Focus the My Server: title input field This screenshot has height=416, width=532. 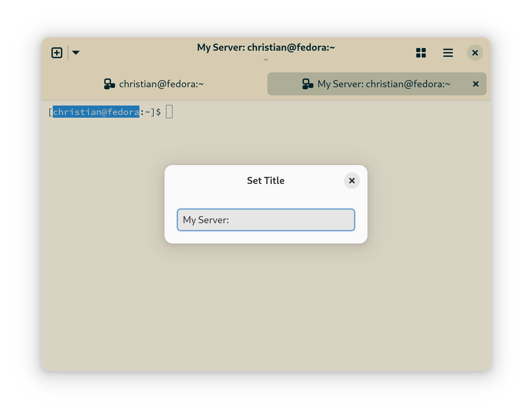pyautogui.click(x=266, y=220)
